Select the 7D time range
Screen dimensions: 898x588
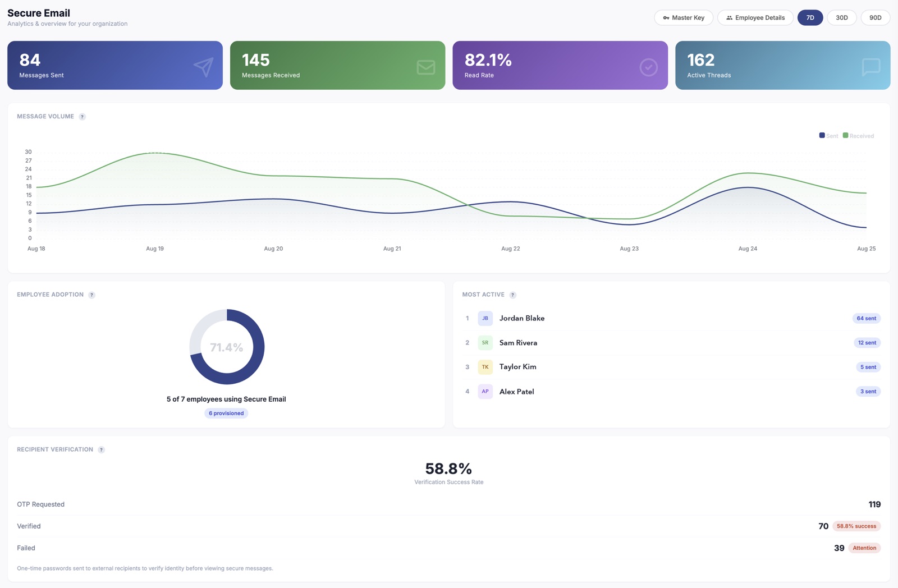tap(810, 17)
